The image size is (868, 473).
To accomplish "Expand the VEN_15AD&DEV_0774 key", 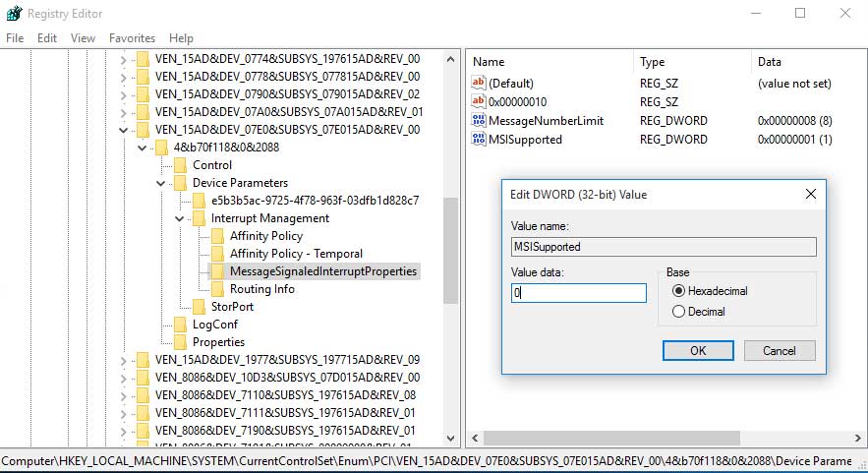I will [124, 59].
